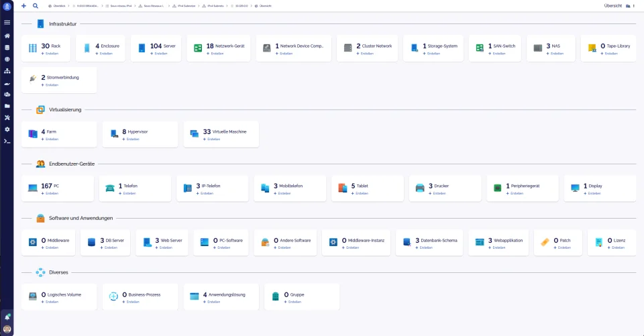Click the DB Server icon
Screen dimensions: 644x336
pyautogui.click(x=92, y=242)
